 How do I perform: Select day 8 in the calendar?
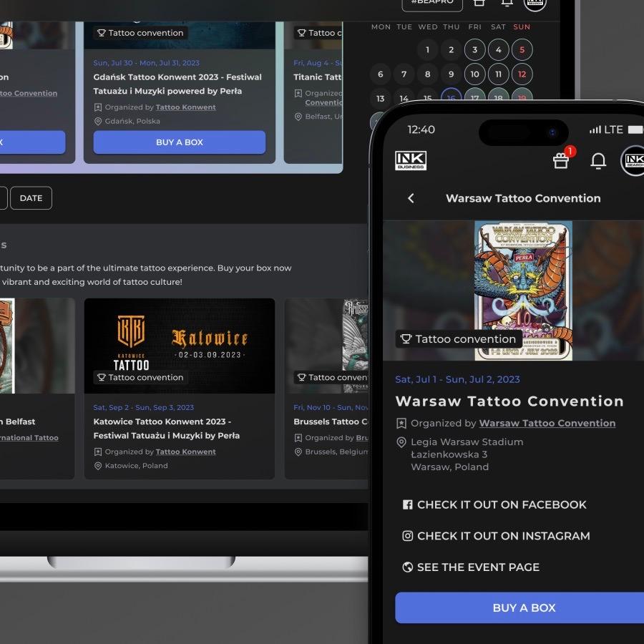tap(428, 74)
